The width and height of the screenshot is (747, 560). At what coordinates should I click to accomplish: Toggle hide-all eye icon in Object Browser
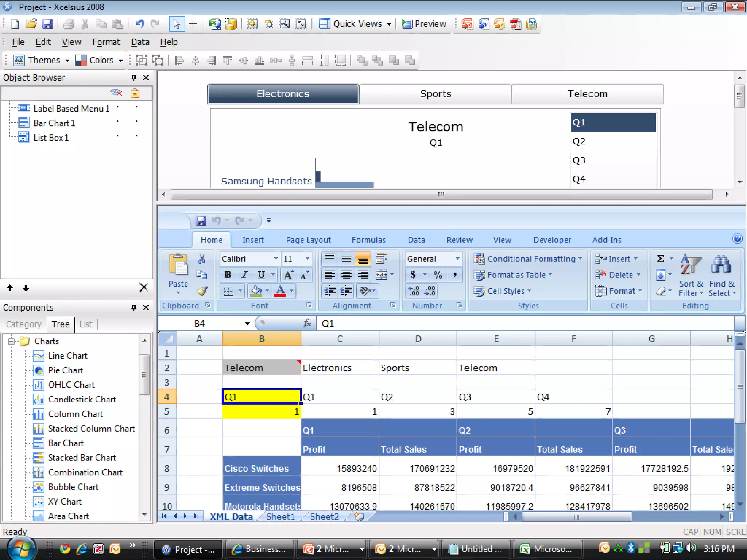116,93
